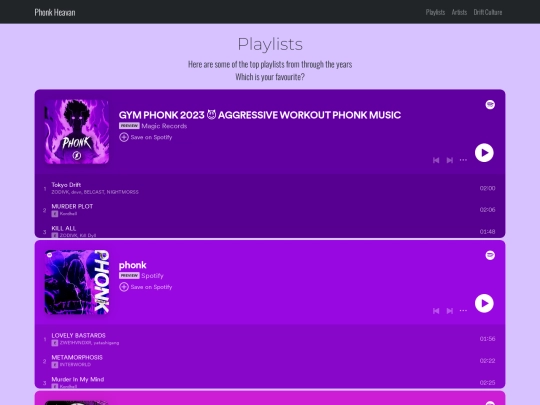Click the phonk playlist cover art
540x405 pixels.
(x=77, y=282)
